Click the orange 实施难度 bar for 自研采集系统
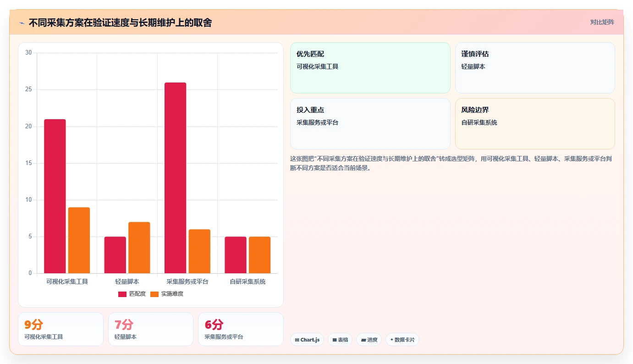 click(x=259, y=255)
